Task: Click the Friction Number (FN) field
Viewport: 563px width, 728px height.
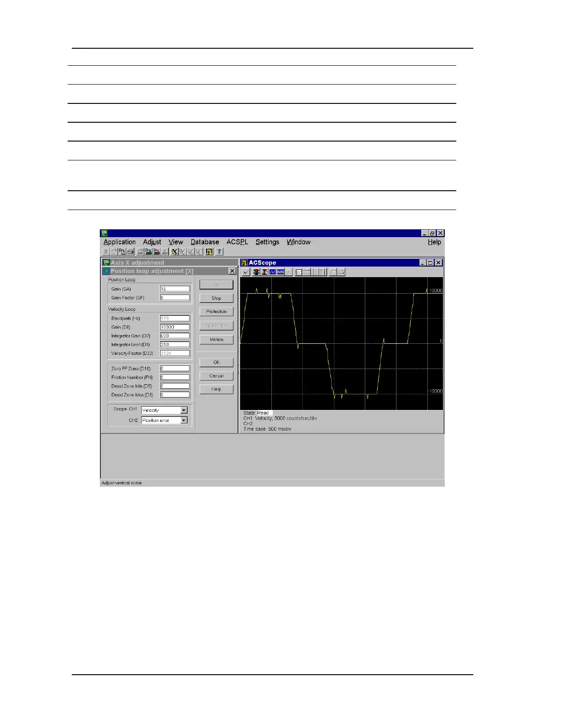Action: tap(174, 377)
